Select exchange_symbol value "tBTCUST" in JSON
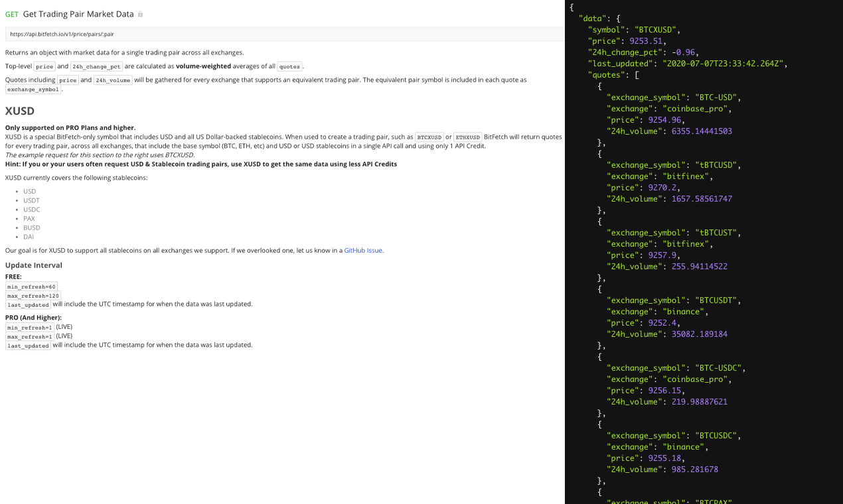Image resolution: width=843 pixels, height=504 pixels. pos(716,233)
